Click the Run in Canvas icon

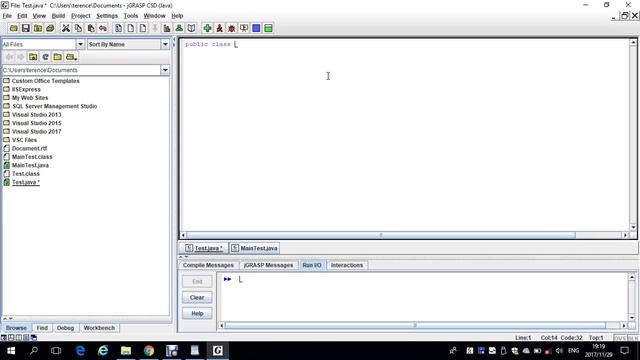tap(244, 28)
